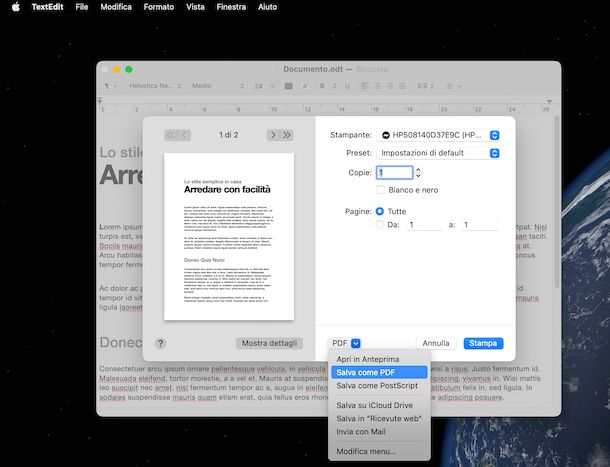Screen dimensions: 610x467
Task: Click the text color swatch in toolbar
Action: 289,86
